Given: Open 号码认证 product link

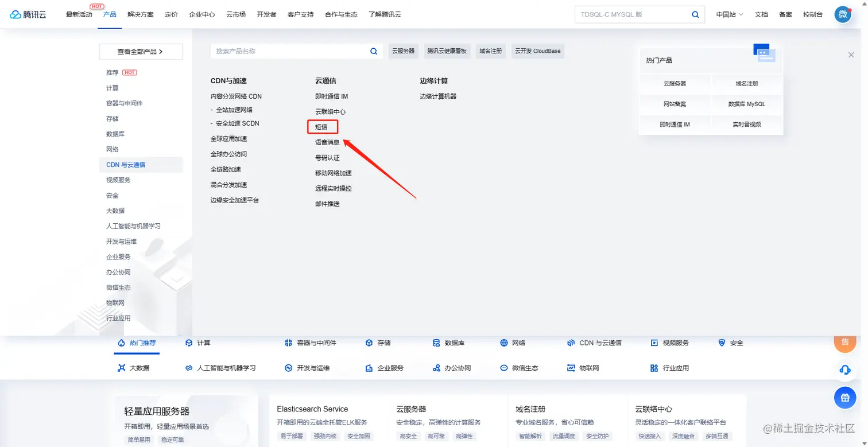Looking at the screenshot, I should 327,158.
